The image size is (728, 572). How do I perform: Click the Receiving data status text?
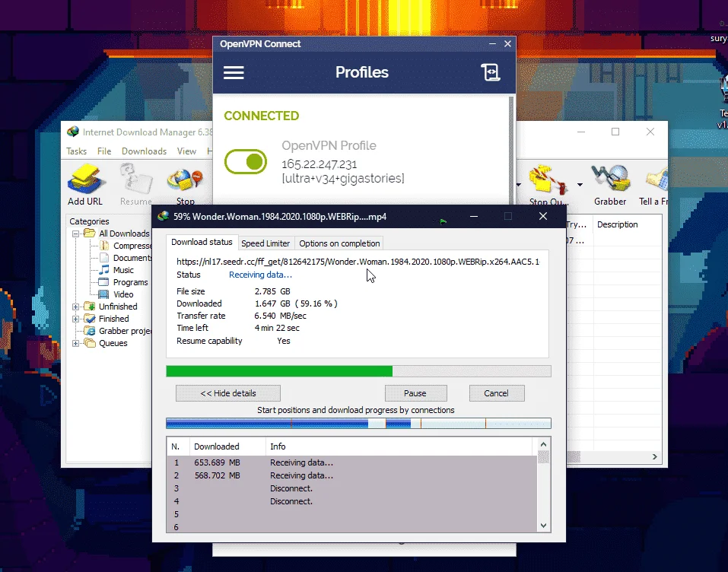click(260, 275)
